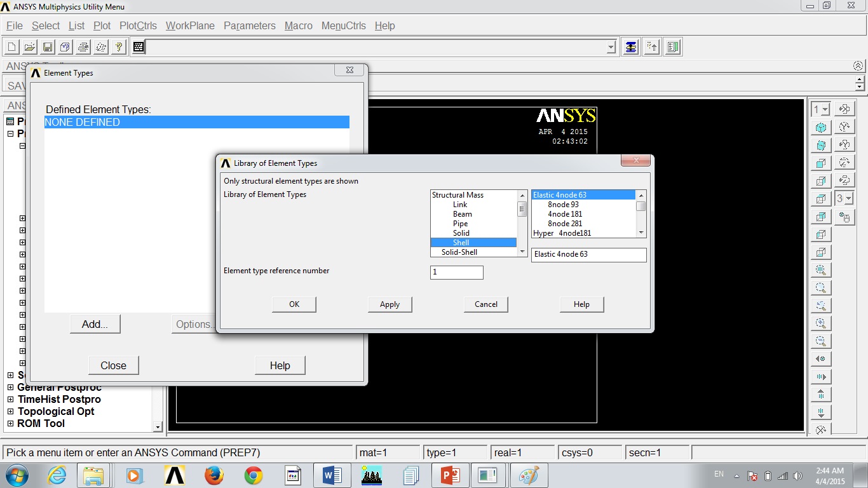The height and width of the screenshot is (488, 868).
Task: Launch Internet Explorer from the taskbar
Action: [57, 475]
